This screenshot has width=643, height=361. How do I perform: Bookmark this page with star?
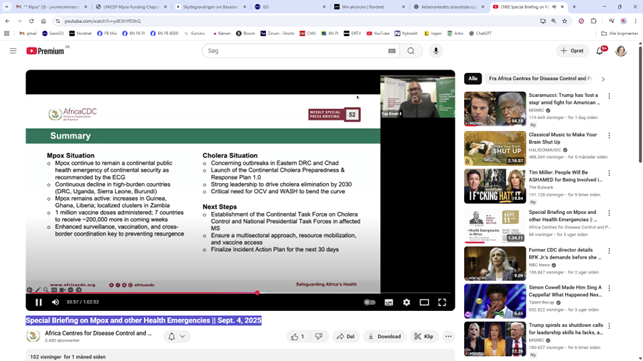coord(565,21)
